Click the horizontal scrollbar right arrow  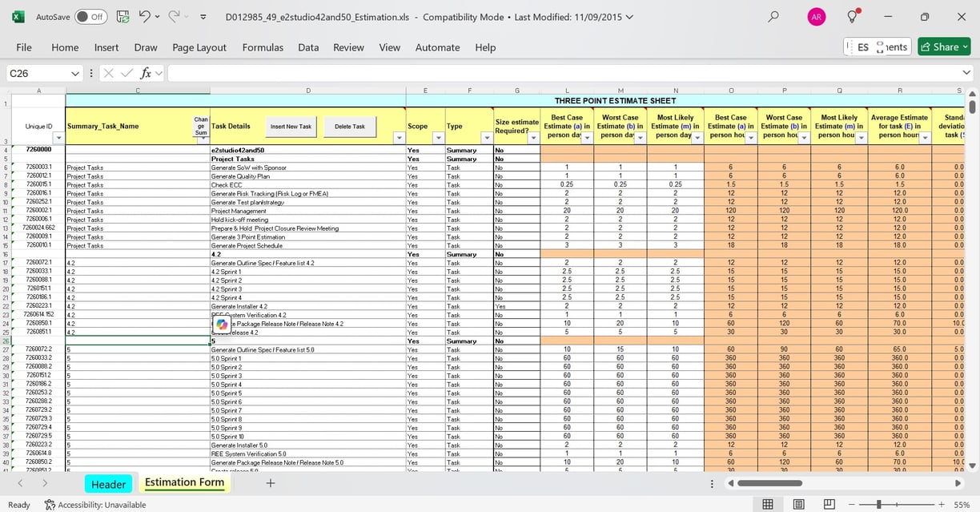958,483
